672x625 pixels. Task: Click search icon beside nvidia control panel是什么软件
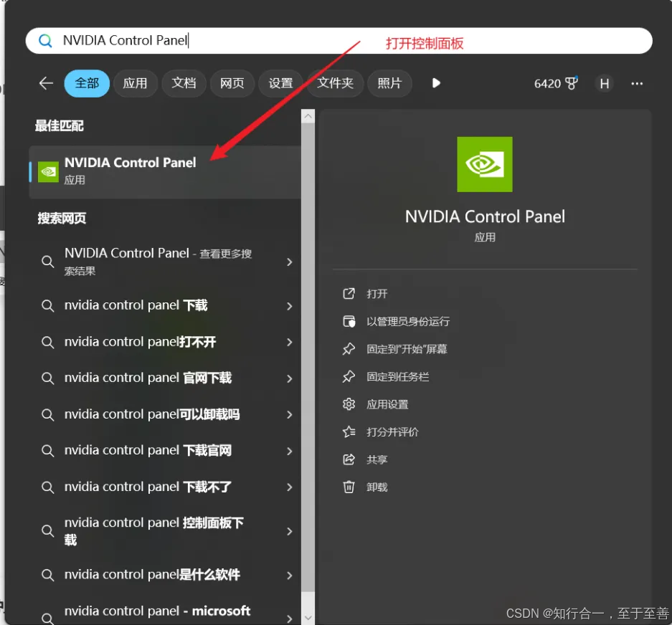coord(47,575)
